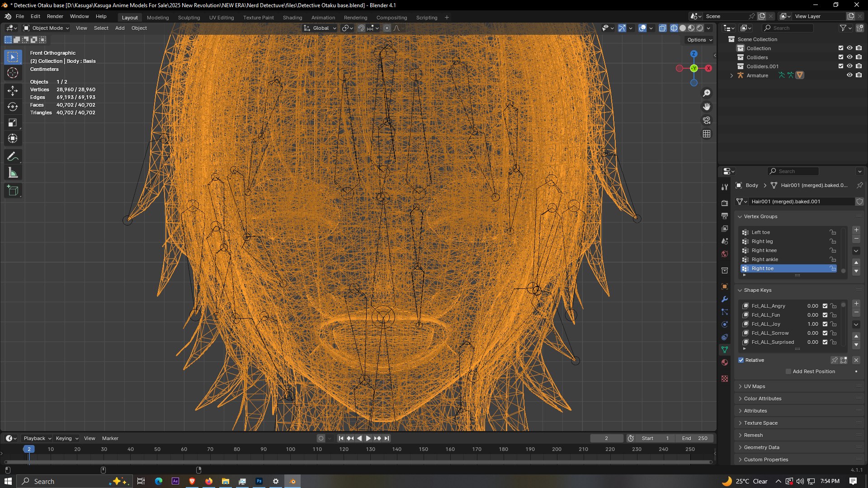The image size is (868, 488).
Task: Mute the Fcl_ALL_Joy shape key checkbox
Action: click(825, 324)
